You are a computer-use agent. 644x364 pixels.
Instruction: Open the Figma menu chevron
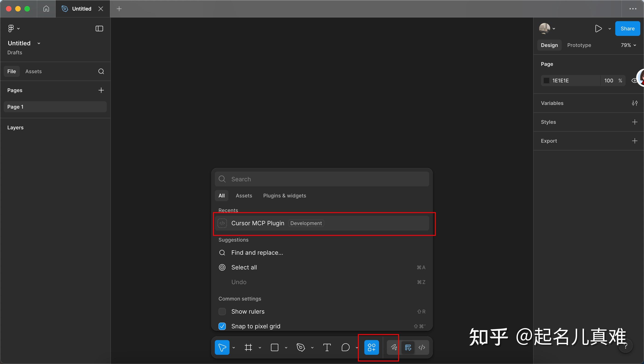18,29
